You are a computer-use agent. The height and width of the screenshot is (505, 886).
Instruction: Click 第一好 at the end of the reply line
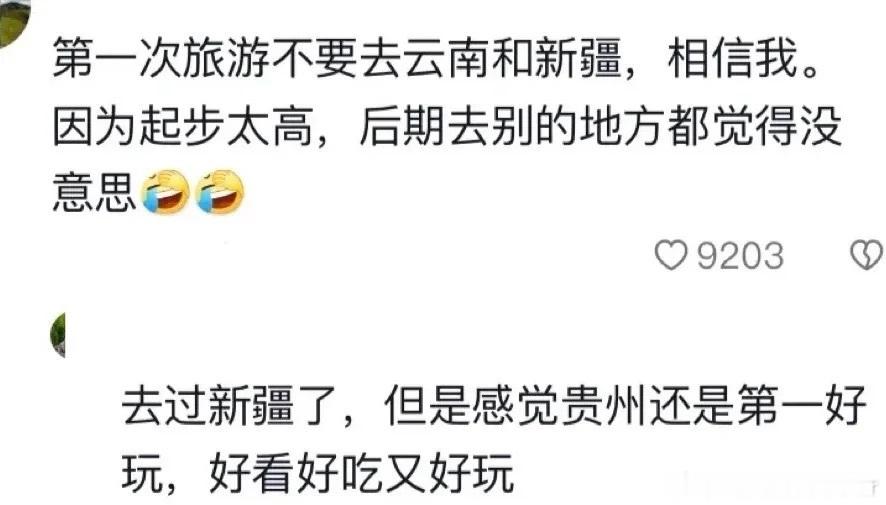pos(802,405)
